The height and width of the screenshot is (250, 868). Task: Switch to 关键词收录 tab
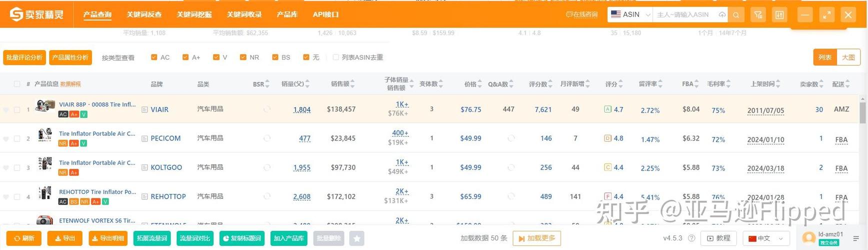244,14
